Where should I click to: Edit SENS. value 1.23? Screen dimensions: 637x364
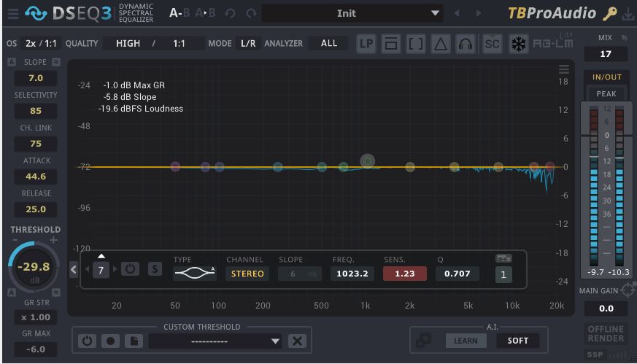pyautogui.click(x=405, y=274)
